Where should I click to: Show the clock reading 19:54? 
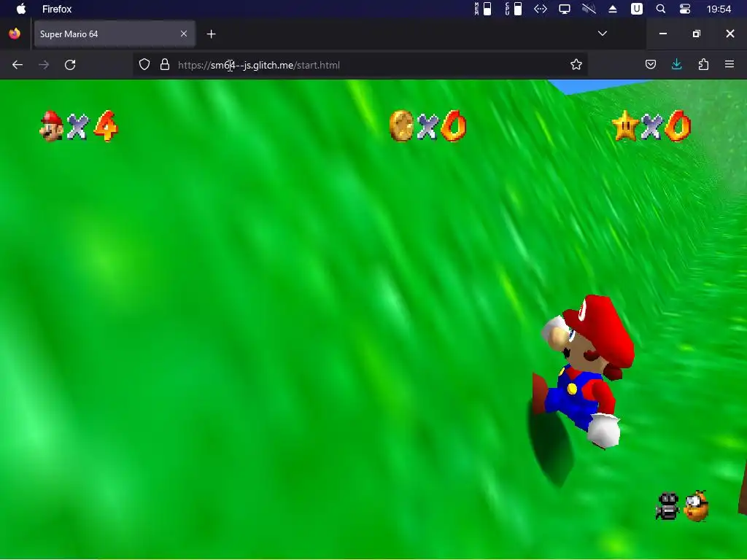[x=719, y=9]
